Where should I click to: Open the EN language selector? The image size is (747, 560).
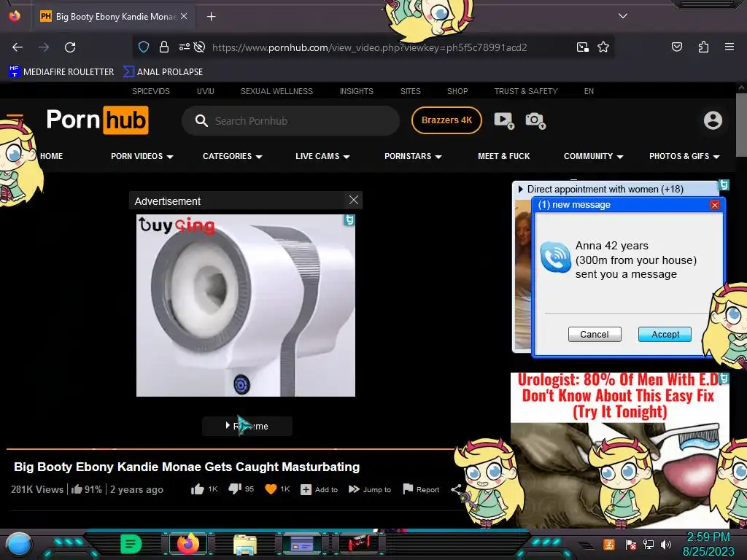coord(589,91)
